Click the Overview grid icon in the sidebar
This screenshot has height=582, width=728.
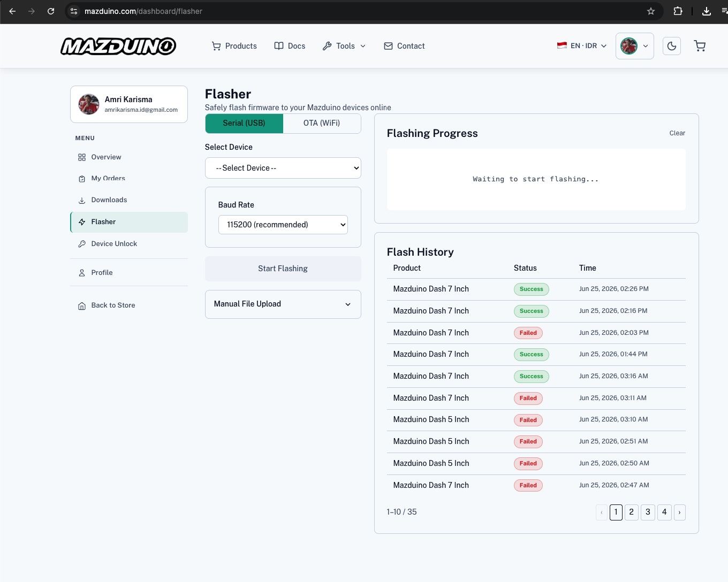82,157
